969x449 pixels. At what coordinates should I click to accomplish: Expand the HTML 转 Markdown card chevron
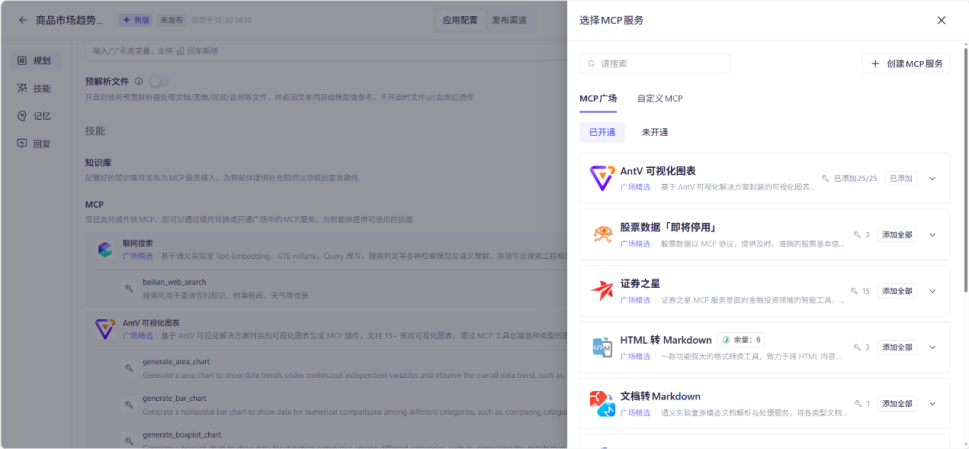click(x=933, y=348)
